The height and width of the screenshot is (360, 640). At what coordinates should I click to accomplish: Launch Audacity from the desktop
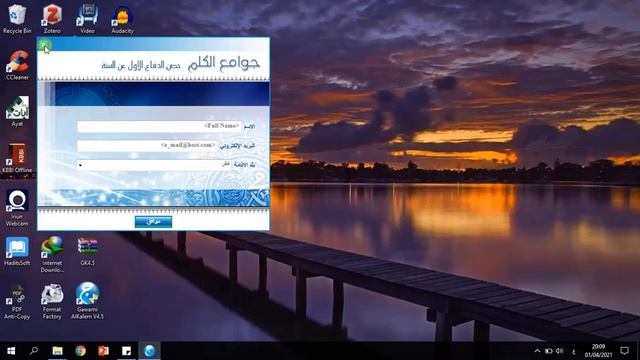point(122,19)
